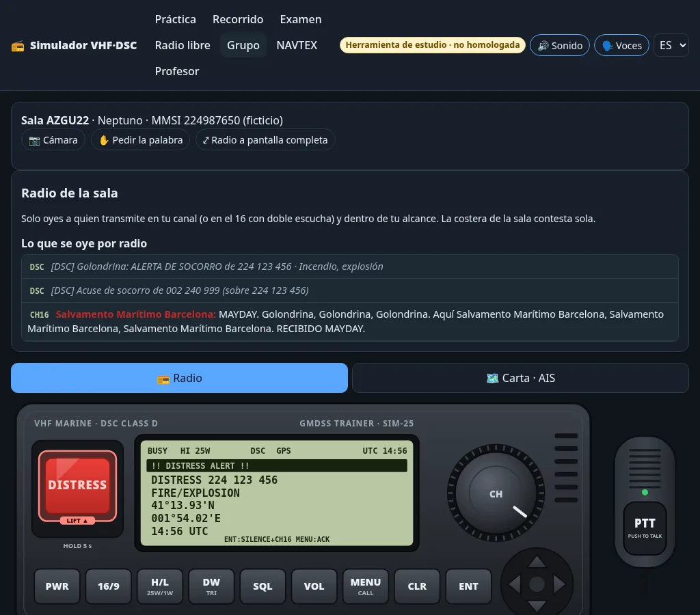The height and width of the screenshot is (615, 700).
Task: Toggle H/L 25W/1W power key
Action: pyautogui.click(x=160, y=586)
